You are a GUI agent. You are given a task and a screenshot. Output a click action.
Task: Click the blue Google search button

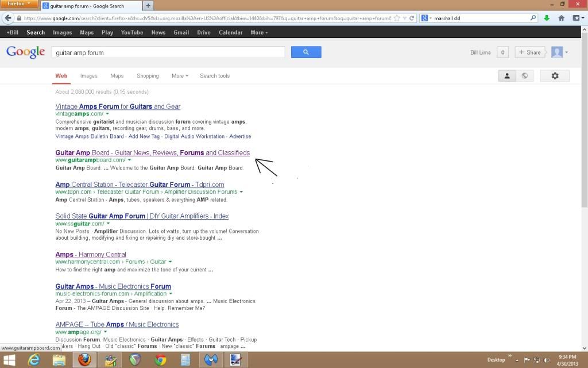click(306, 52)
